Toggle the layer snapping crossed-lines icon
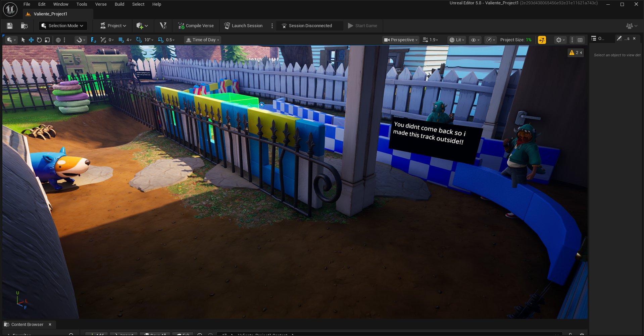Image resolution: width=644 pixels, height=336 pixels. pos(103,40)
